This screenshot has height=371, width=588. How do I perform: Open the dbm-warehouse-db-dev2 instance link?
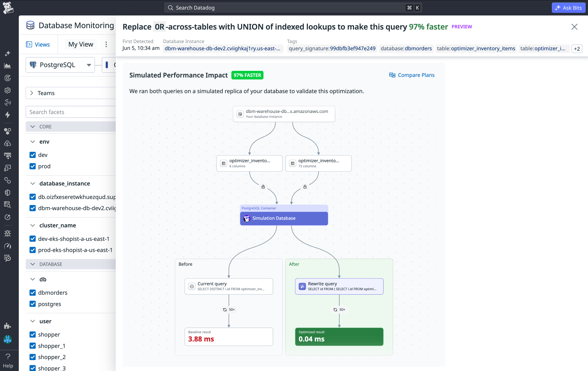pyautogui.click(x=223, y=49)
